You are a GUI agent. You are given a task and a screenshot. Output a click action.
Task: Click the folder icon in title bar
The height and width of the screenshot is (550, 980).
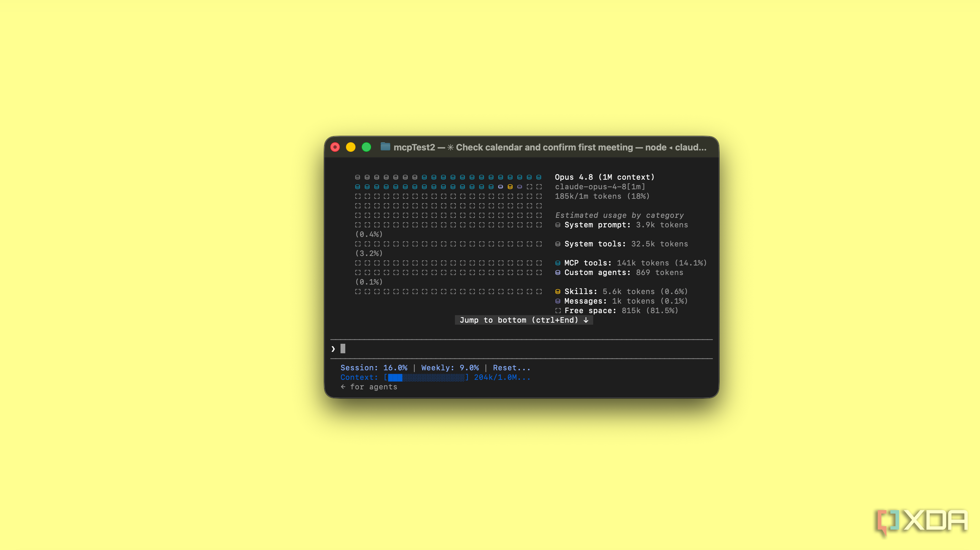[x=385, y=146]
